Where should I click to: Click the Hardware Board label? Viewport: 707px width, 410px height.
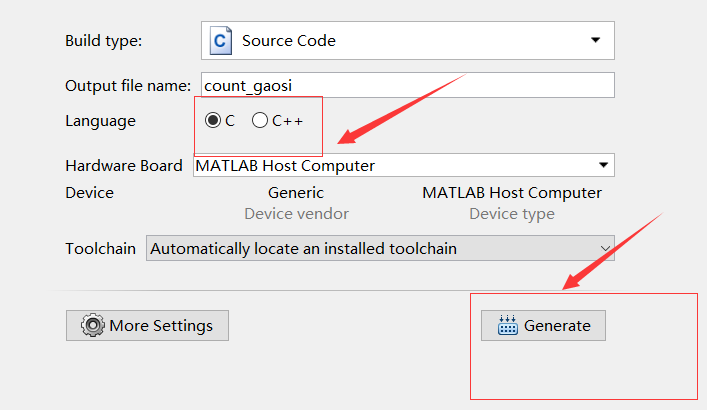coord(124,165)
